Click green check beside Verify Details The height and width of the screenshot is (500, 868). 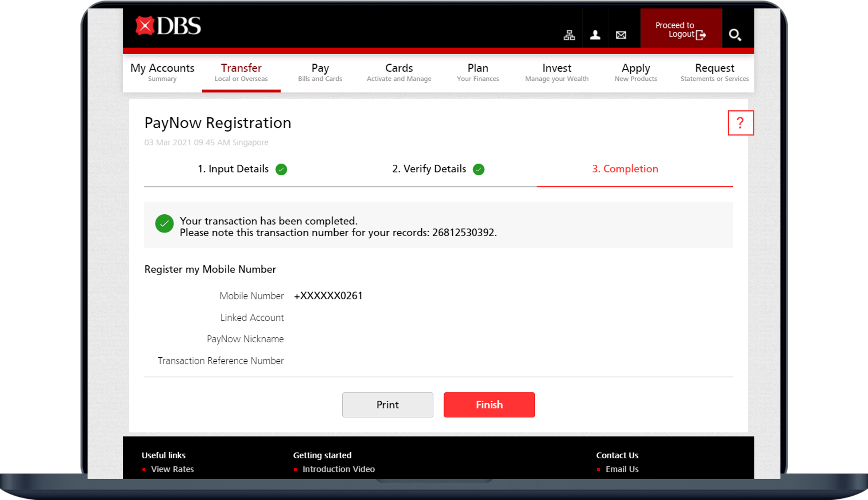(479, 169)
